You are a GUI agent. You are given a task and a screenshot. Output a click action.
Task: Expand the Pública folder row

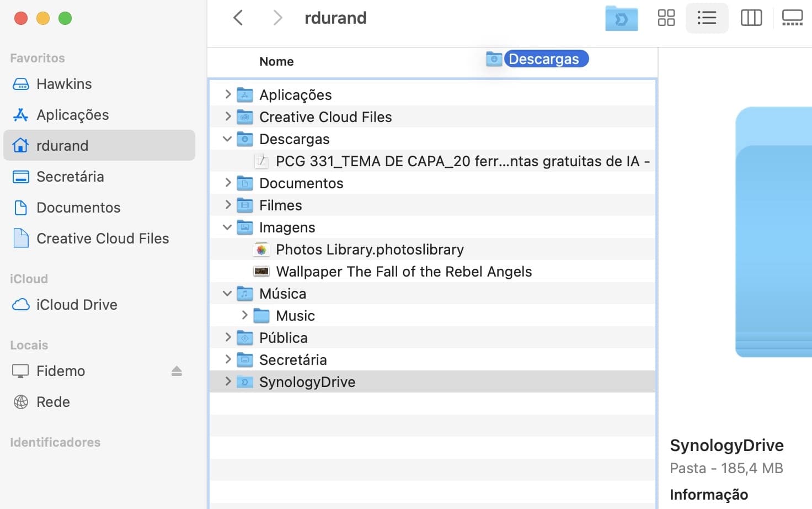coord(228,337)
